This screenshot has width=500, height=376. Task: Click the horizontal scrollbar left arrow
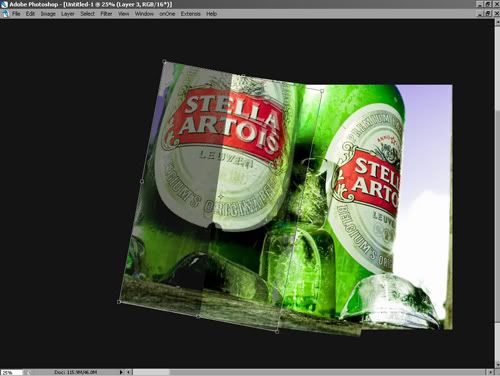coord(129,372)
